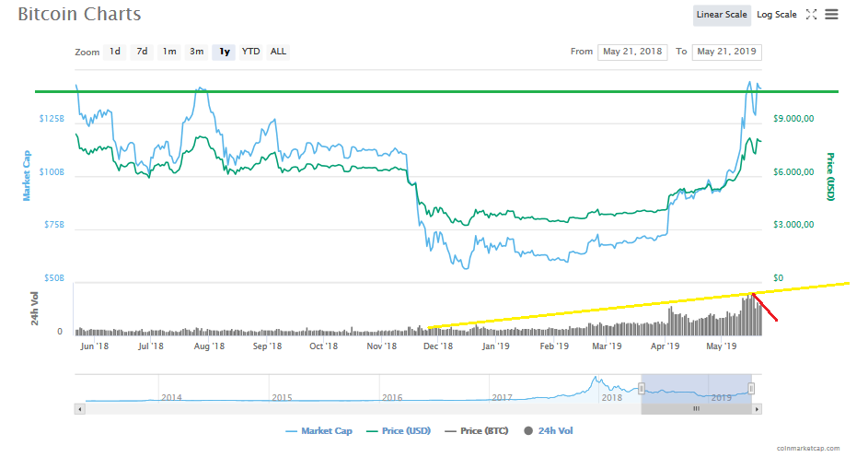Image resolution: width=868 pixels, height=469 pixels.
Task: Toggle Price (USD) series in legend
Action: point(399,430)
